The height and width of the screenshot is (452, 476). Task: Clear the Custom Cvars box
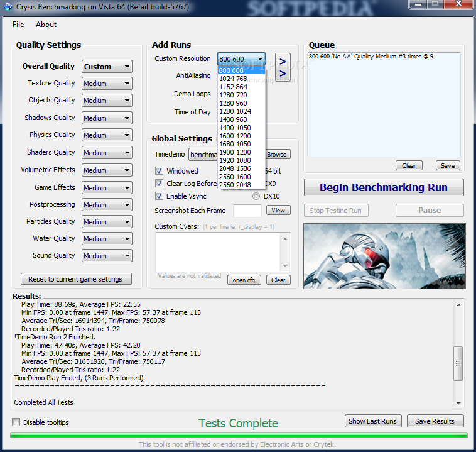(278, 280)
